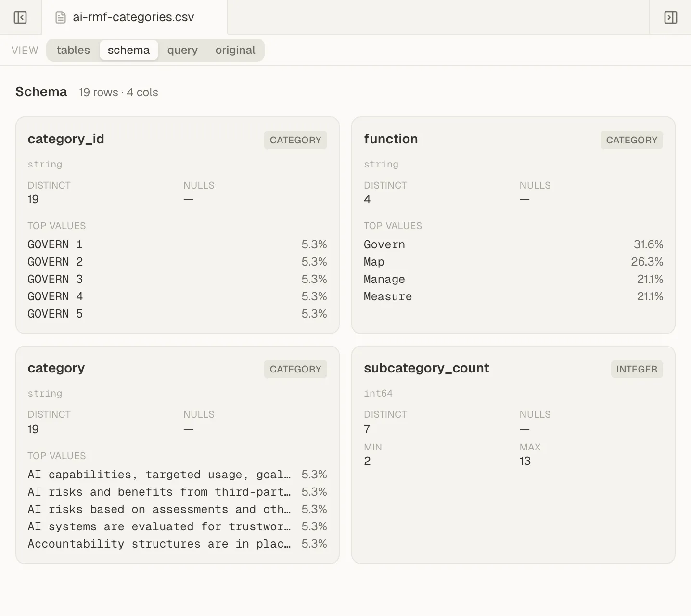Screen dimensions: 691x616
Task: Click 'AI risks based on assessments' value
Action: click(x=159, y=509)
